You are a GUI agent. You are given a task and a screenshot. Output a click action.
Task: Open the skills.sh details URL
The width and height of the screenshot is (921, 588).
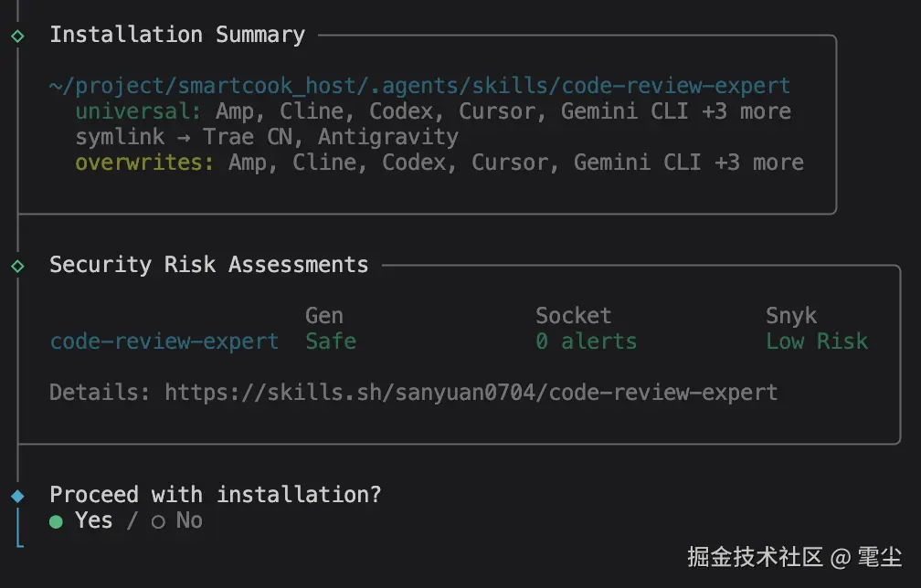(471, 393)
